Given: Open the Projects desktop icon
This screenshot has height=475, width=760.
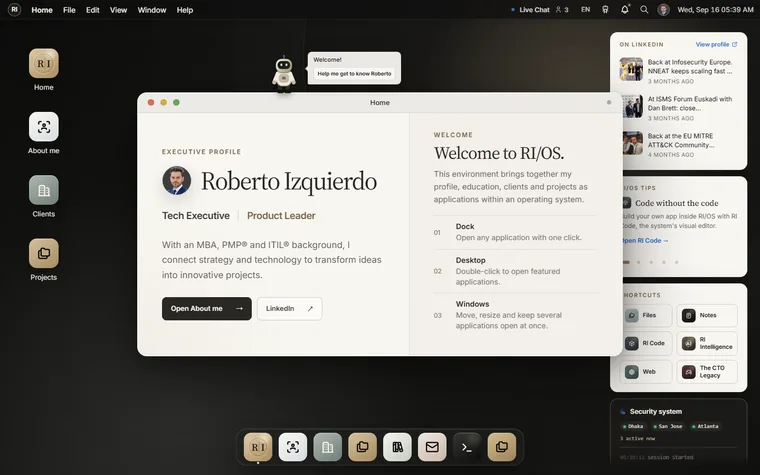Looking at the screenshot, I should (x=44, y=253).
